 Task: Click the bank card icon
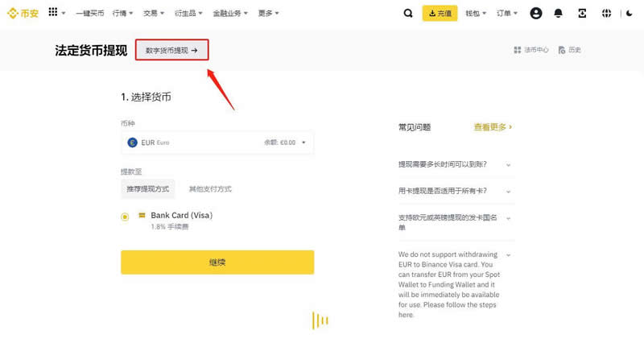pyautogui.click(x=142, y=215)
